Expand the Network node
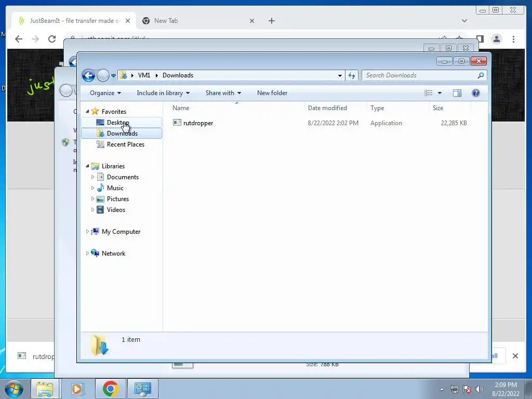 (x=87, y=253)
